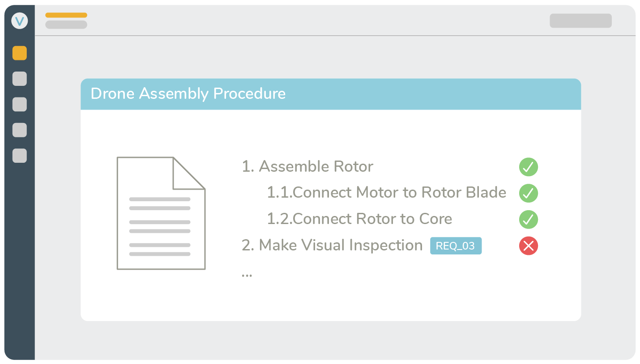Click the document page icon
The image size is (640, 364).
tap(161, 213)
